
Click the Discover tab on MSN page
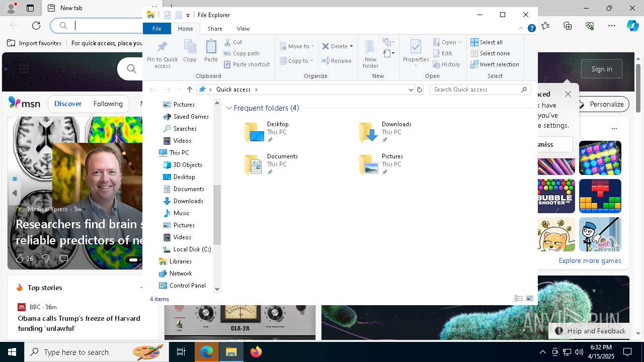(x=68, y=104)
